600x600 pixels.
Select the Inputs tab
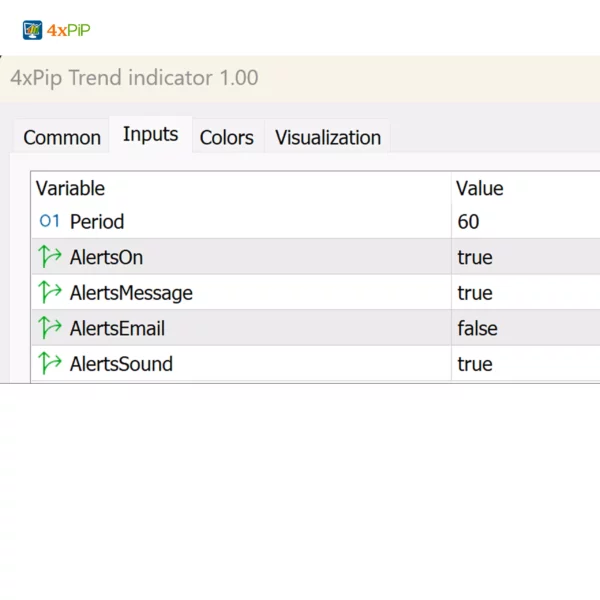tap(150, 134)
